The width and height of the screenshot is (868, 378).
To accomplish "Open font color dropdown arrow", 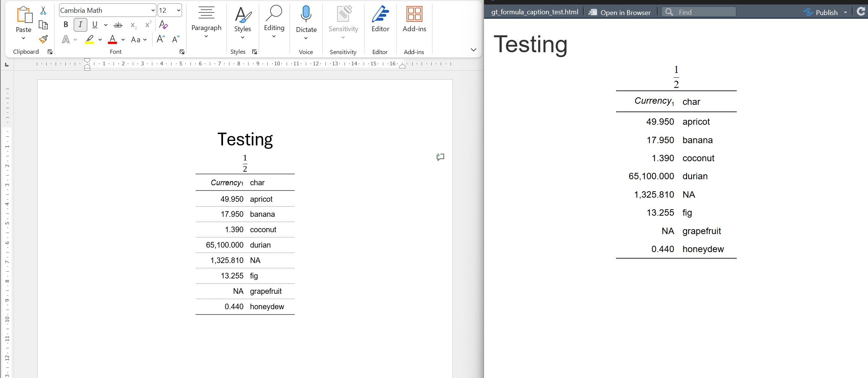I will click(123, 39).
